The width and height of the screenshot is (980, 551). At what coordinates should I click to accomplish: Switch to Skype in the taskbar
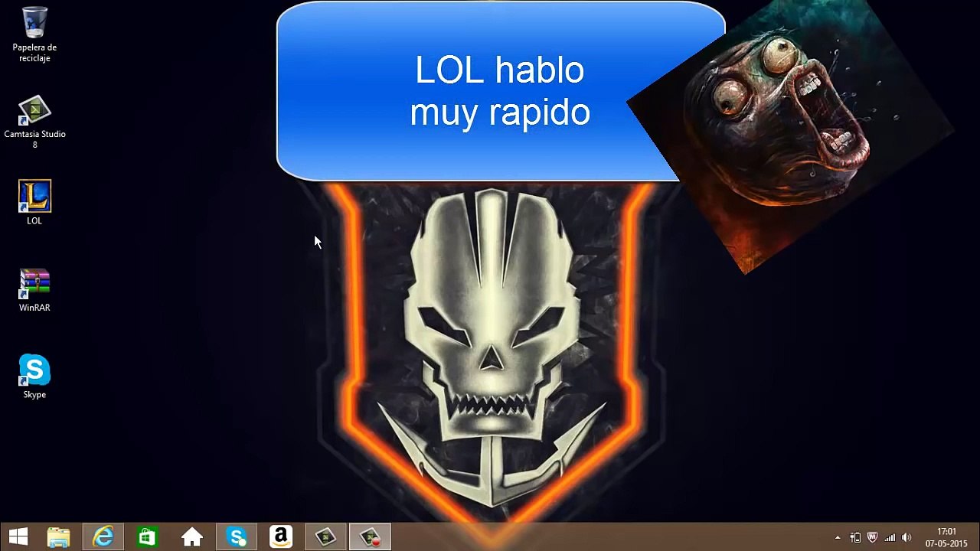pyautogui.click(x=237, y=537)
